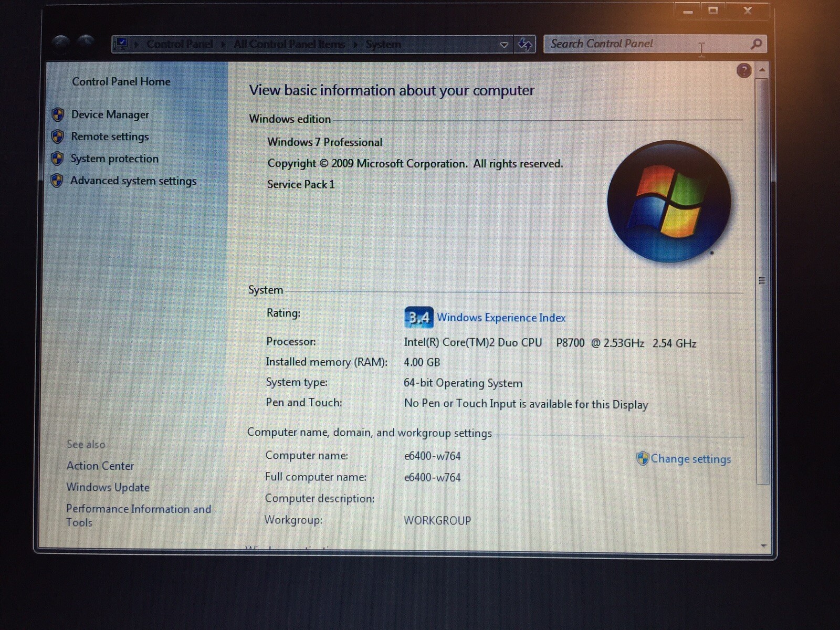The width and height of the screenshot is (840, 630).
Task: Click the vertical scrollbar thumb
Action: [762, 281]
